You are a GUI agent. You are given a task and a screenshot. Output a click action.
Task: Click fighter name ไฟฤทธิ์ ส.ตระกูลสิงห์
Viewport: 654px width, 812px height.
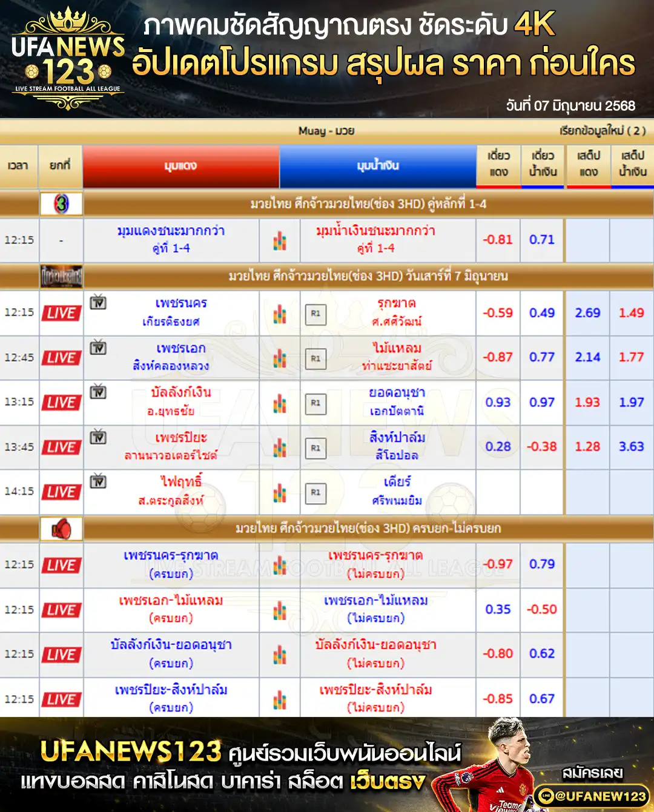tap(171, 491)
